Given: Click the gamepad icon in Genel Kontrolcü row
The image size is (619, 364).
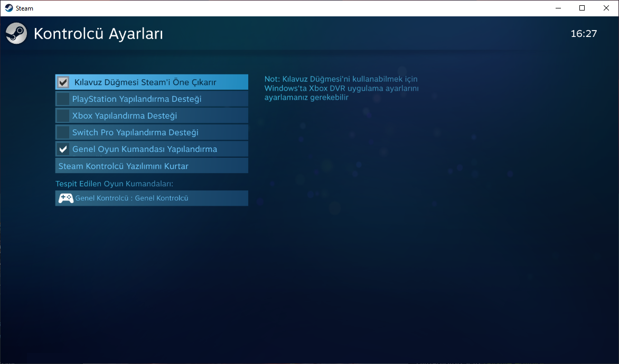Looking at the screenshot, I should 66,198.
